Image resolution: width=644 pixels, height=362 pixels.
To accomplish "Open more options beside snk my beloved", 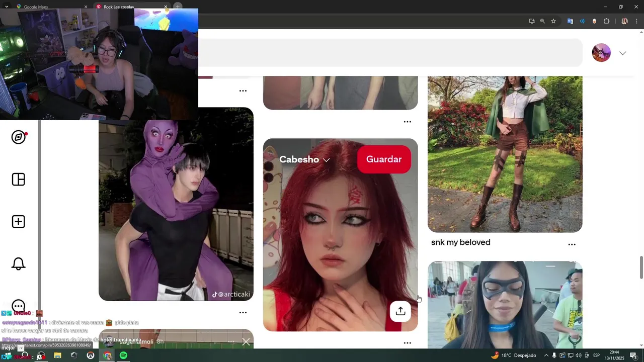I will tap(572, 244).
